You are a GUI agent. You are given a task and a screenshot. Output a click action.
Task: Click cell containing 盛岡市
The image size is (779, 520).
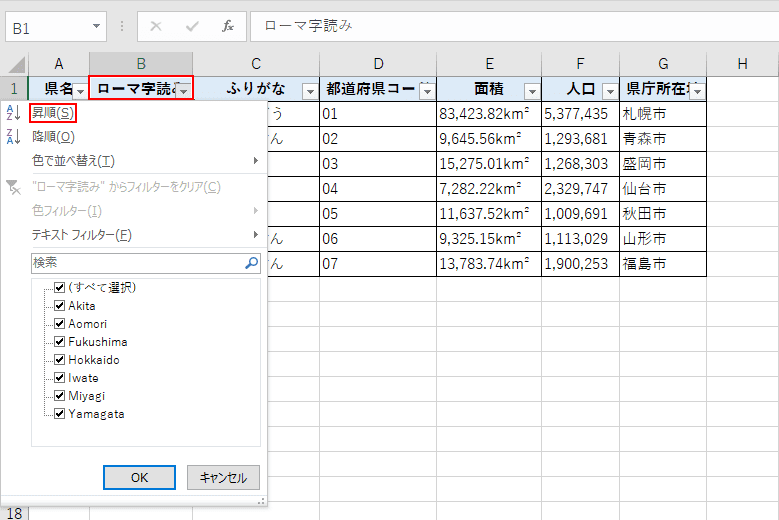(x=663, y=164)
